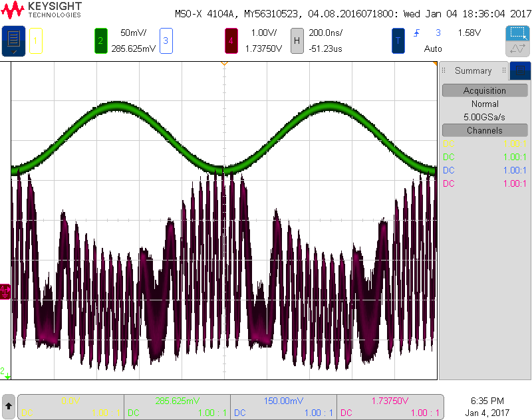Viewport: 532px width, 420px height.
Task: Click the sidebar drag handle left of Summary
Action: tap(444, 70)
